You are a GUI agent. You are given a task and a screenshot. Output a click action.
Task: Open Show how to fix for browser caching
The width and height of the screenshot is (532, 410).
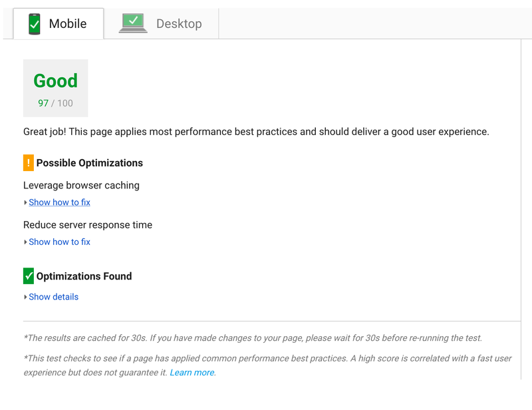coord(59,202)
